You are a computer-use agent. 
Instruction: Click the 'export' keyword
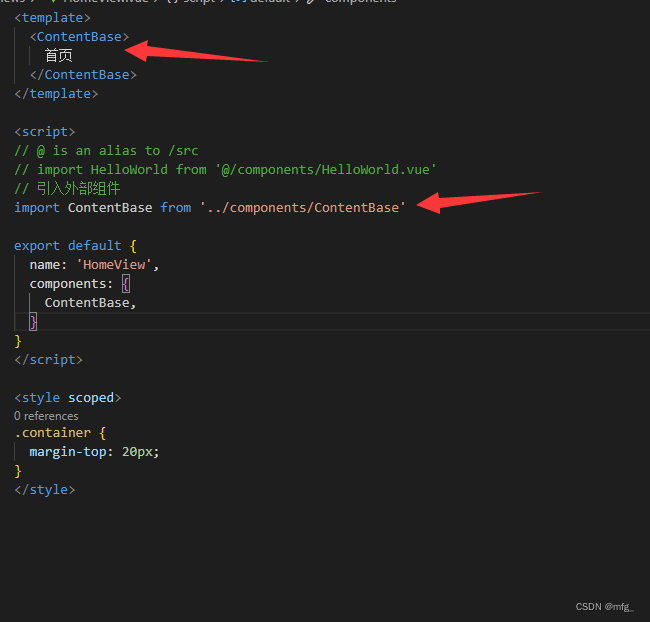click(37, 245)
